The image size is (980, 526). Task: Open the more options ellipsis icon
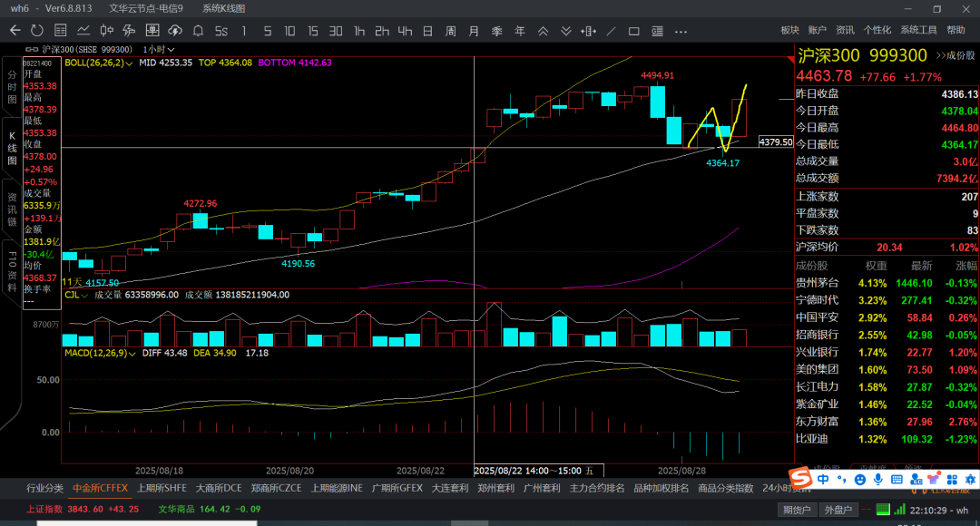681,31
